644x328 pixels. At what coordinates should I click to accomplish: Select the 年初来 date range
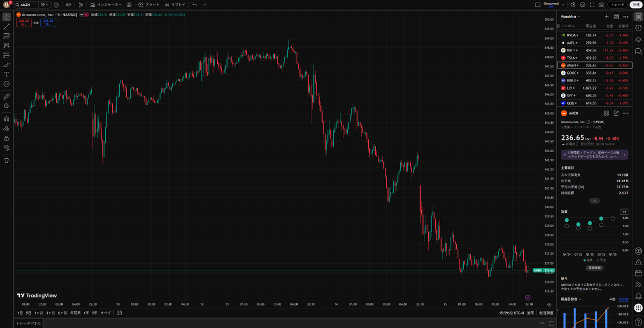coord(75,312)
